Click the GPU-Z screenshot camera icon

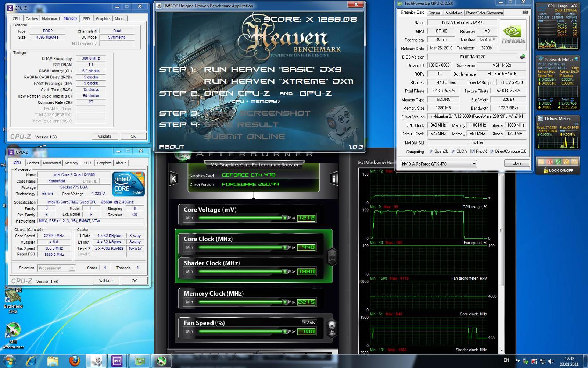[526, 12]
